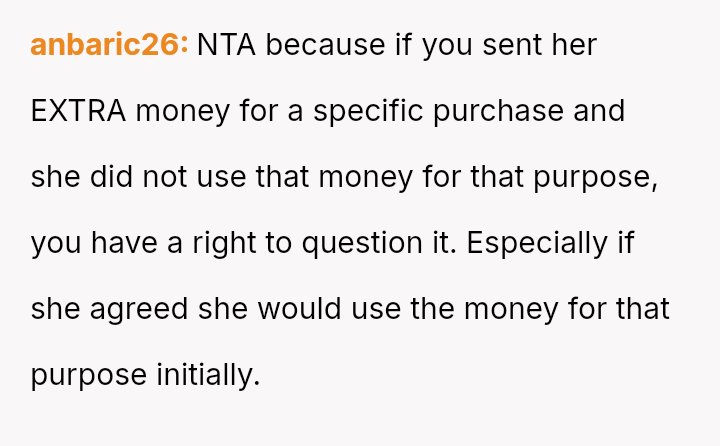Click the capitalized word EXTRA
The height and width of the screenshot is (446, 720).
pyautogui.click(x=78, y=111)
